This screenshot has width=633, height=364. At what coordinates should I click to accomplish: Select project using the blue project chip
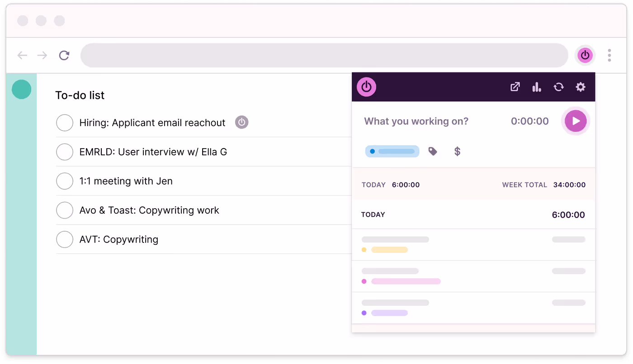[392, 151]
